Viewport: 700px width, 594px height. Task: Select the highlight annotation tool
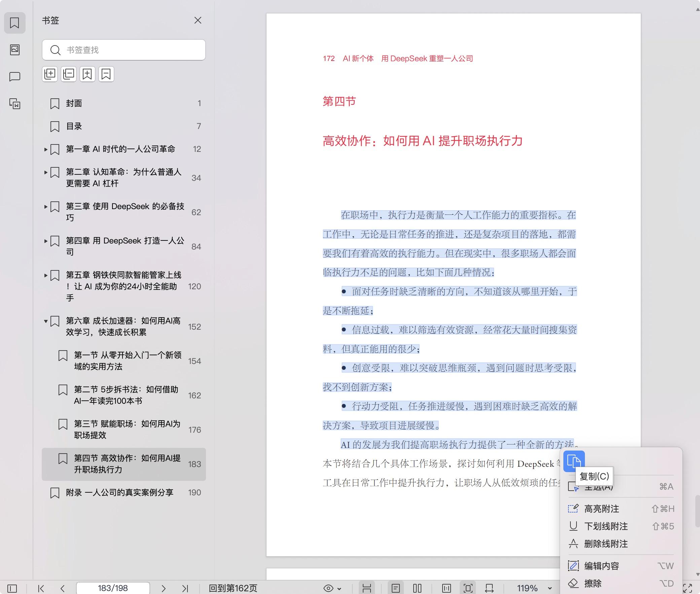pos(602,508)
